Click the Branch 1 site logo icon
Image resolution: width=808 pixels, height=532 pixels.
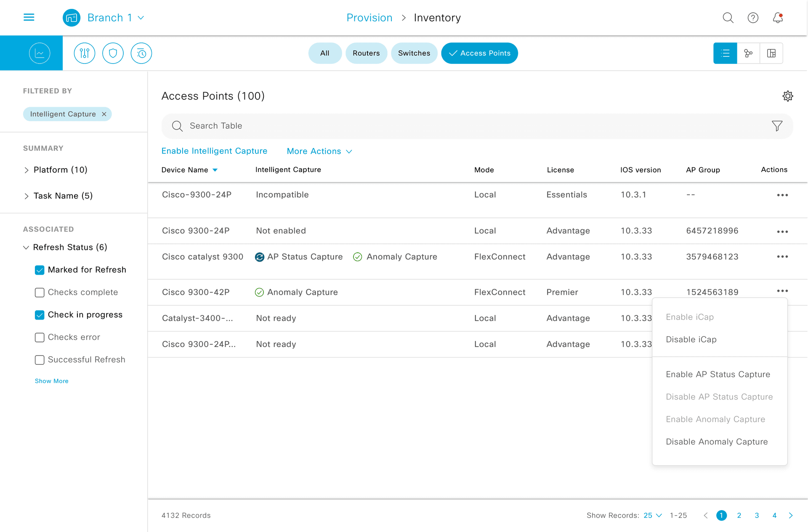(x=72, y=18)
